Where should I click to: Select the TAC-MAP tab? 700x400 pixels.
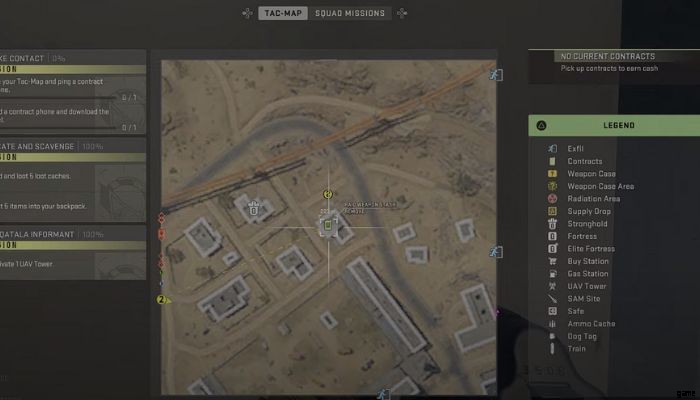(283, 13)
